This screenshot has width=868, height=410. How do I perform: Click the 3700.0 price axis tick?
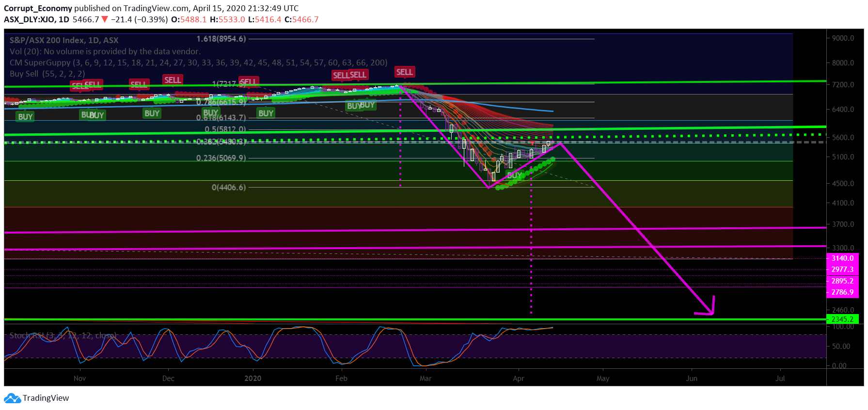[843, 224]
